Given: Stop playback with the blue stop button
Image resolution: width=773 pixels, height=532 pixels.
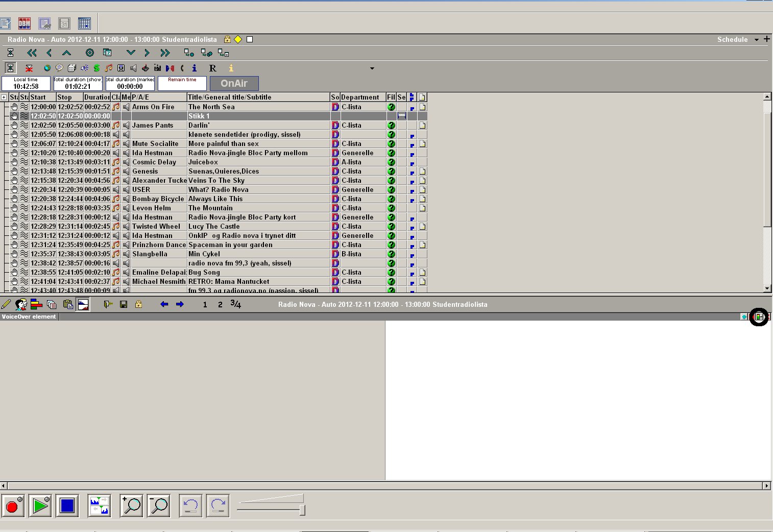Looking at the screenshot, I should tap(67, 505).
